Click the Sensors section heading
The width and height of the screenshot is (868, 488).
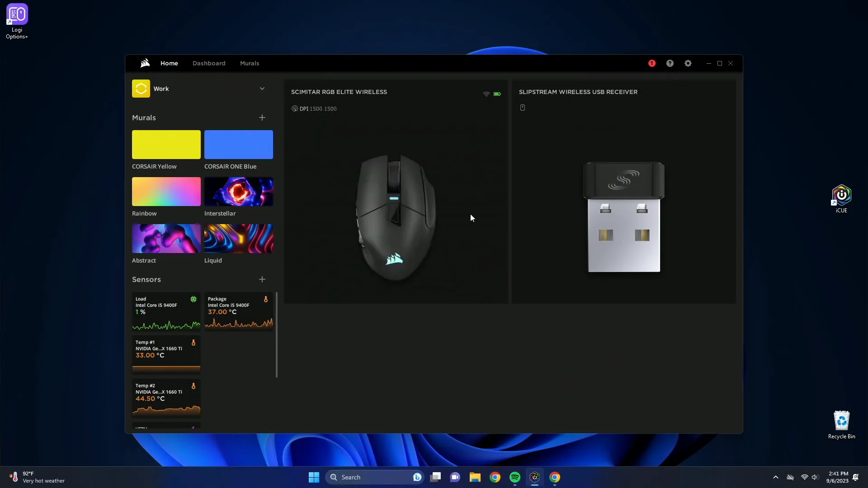pos(146,279)
